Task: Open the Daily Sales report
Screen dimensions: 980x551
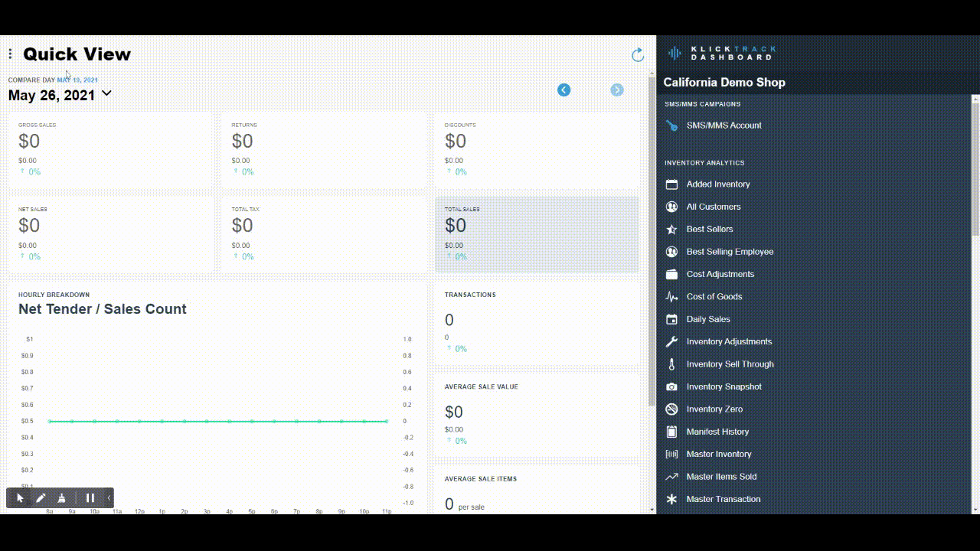Action: click(x=707, y=319)
